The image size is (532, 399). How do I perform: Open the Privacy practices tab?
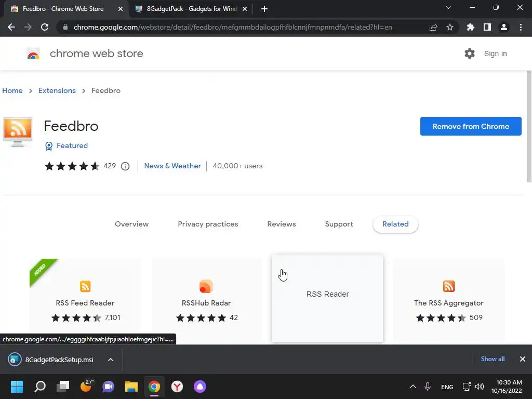(x=208, y=224)
